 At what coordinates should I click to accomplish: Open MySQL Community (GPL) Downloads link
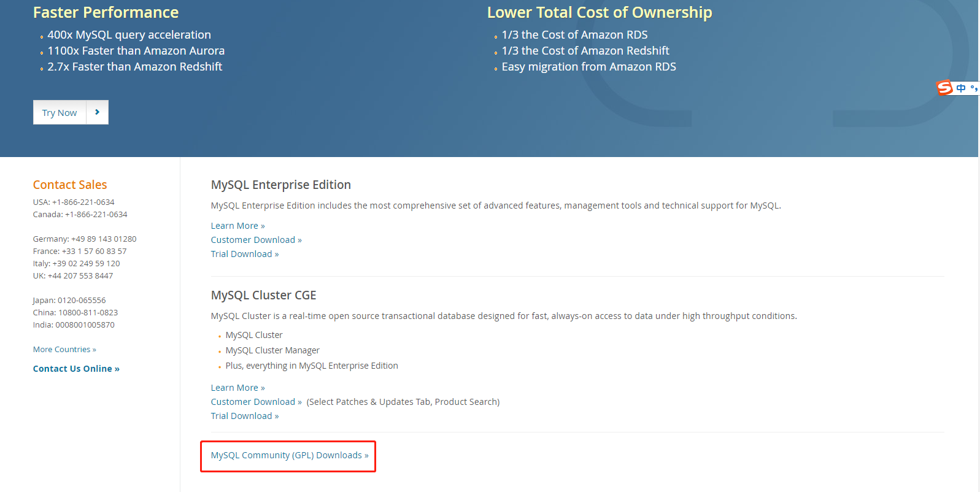pos(290,455)
